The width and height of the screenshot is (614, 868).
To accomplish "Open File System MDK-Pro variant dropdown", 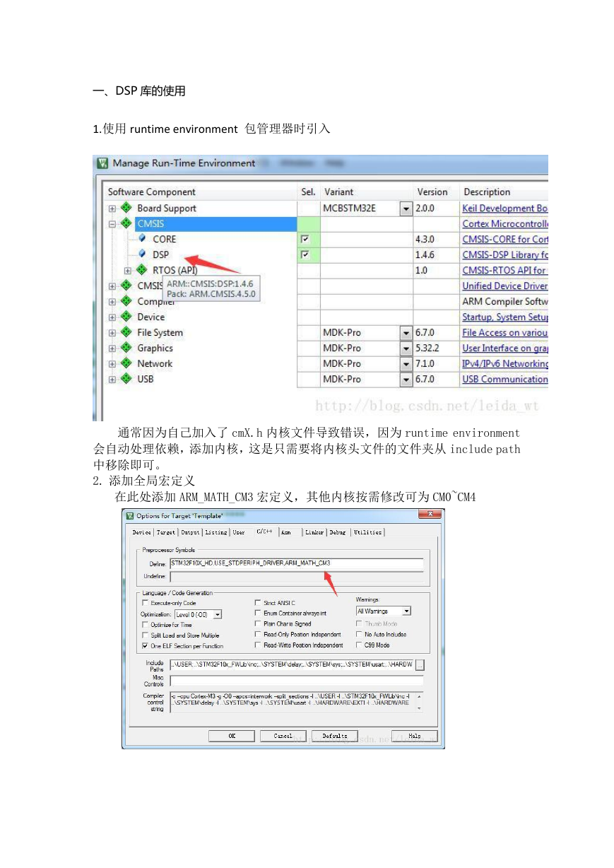I will 406,333.
